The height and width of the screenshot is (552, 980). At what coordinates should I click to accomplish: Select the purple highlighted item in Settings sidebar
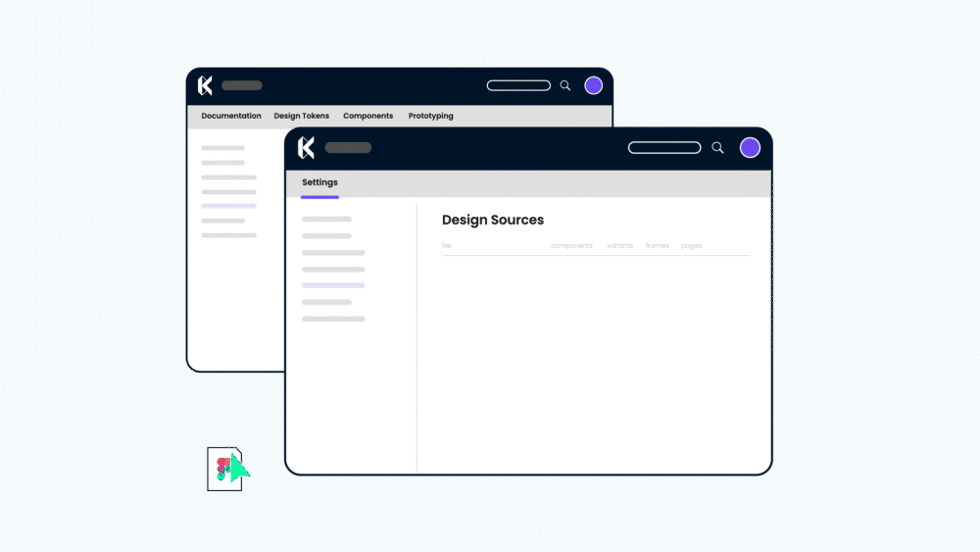333,285
